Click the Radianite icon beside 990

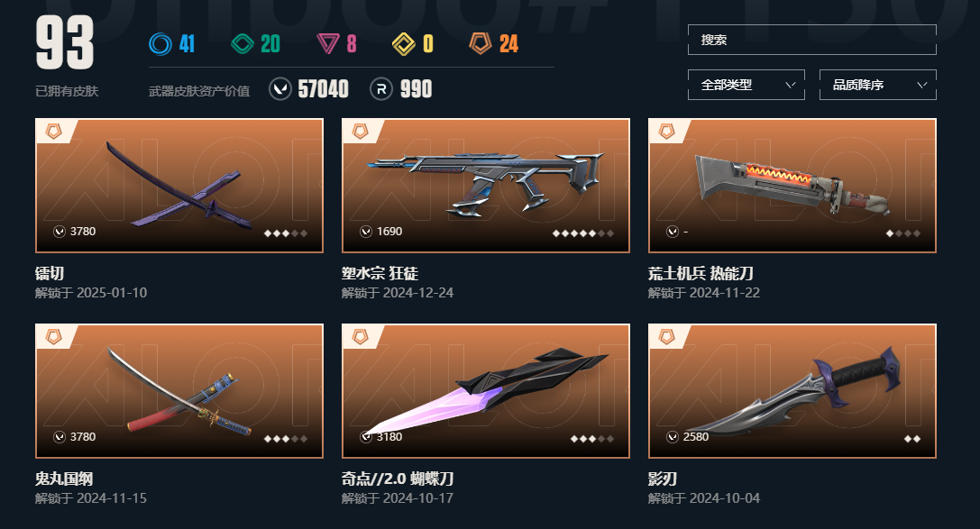click(x=381, y=88)
